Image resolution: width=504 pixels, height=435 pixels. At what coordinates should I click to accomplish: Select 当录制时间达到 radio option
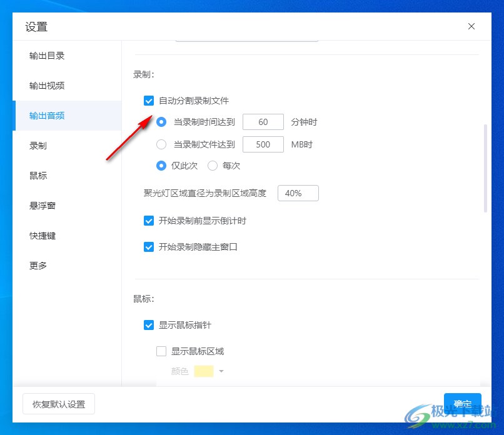tap(161, 122)
